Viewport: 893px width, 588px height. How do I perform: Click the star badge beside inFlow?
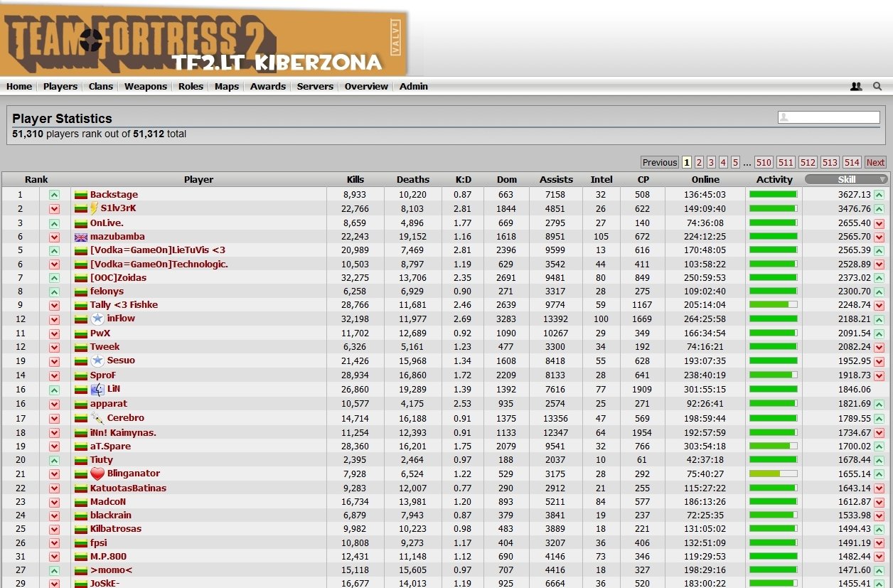[97, 319]
